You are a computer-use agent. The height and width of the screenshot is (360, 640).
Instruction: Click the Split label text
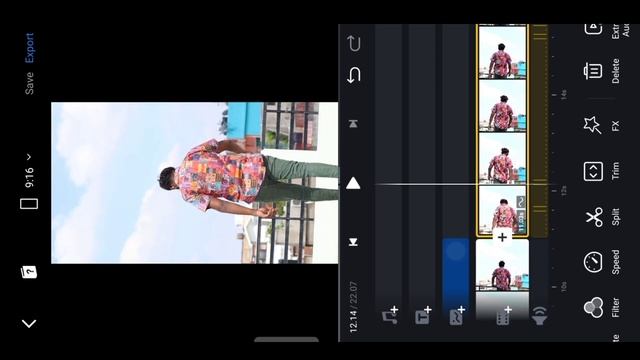[616, 217]
